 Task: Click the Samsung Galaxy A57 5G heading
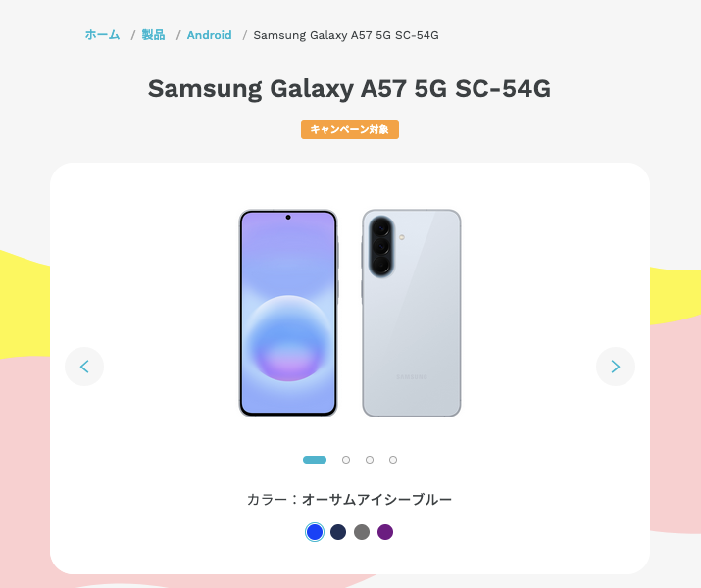[x=349, y=88]
